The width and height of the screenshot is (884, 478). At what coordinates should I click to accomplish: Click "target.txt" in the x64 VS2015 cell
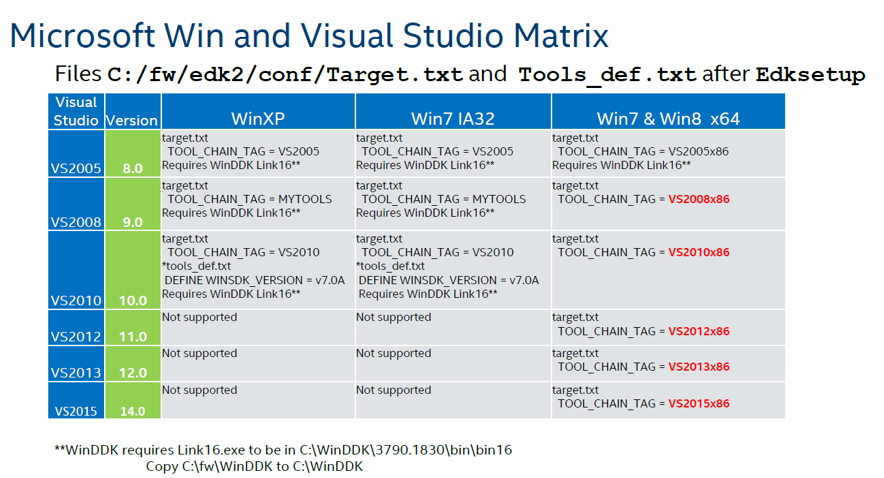click(x=575, y=390)
